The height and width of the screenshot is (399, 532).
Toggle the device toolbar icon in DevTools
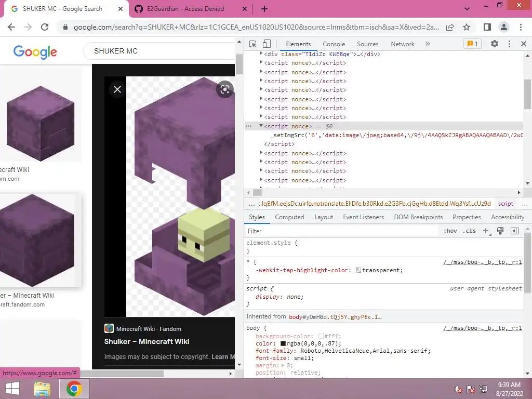[x=267, y=44]
